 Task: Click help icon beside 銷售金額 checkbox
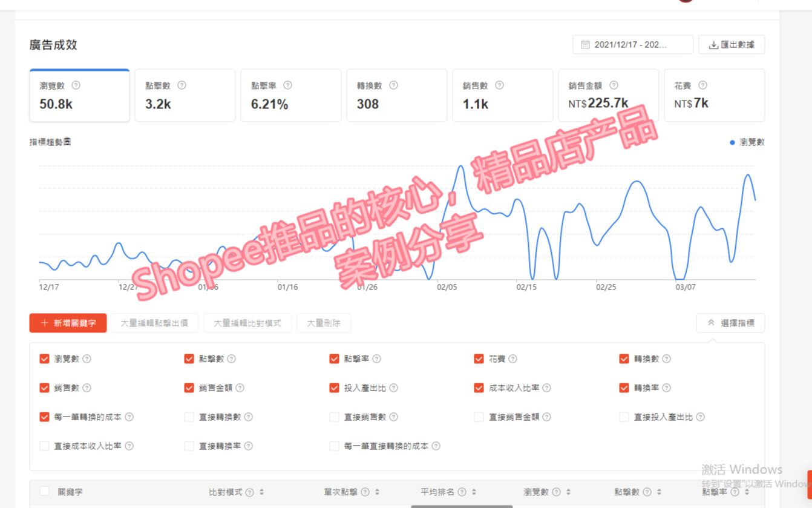[240, 388]
